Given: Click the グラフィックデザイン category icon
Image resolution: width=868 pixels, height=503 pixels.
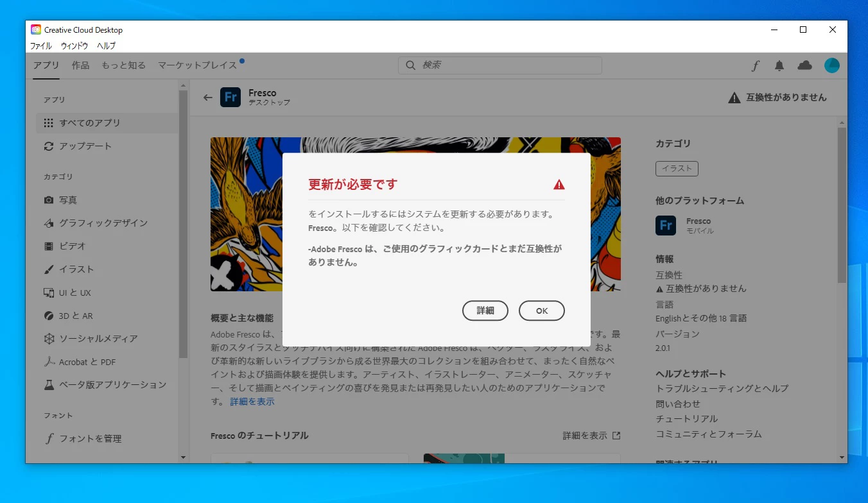Looking at the screenshot, I should click(x=49, y=223).
